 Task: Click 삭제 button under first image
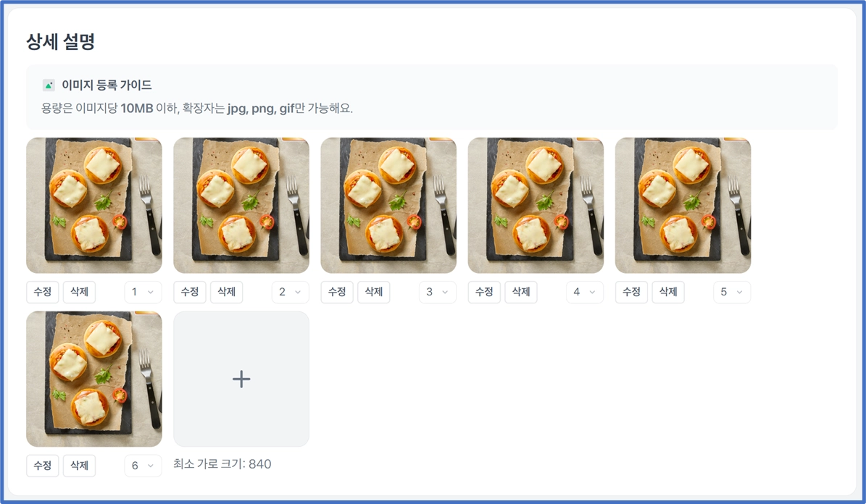tap(79, 292)
